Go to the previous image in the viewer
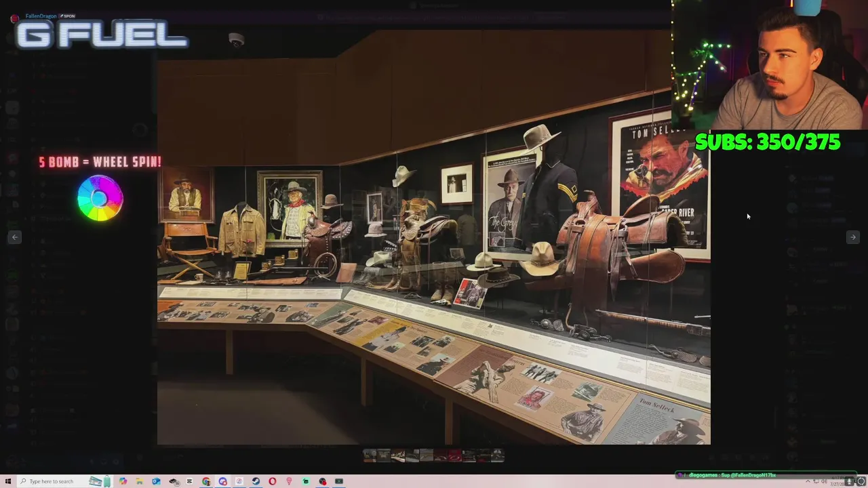The width and height of the screenshot is (868, 488). coord(15,237)
